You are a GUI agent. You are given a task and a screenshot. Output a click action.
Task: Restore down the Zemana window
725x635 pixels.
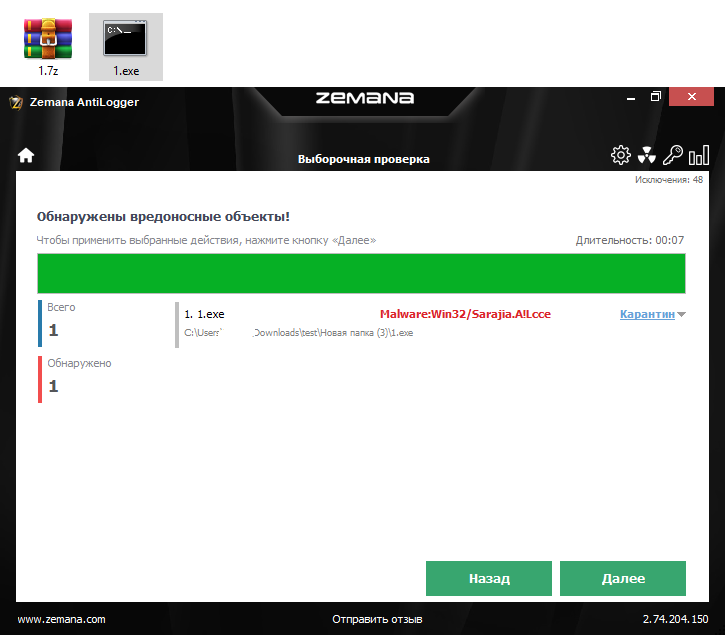[x=656, y=97]
